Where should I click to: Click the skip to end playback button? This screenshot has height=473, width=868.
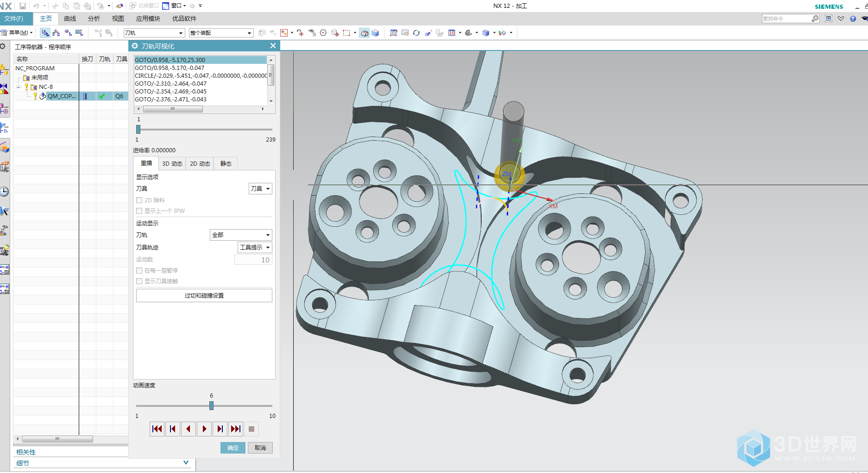point(236,429)
